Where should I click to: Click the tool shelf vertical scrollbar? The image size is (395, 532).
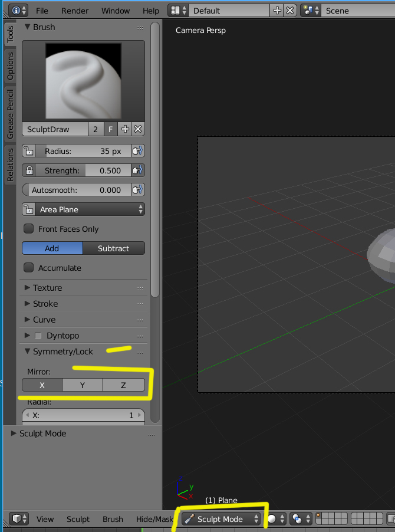click(155, 159)
